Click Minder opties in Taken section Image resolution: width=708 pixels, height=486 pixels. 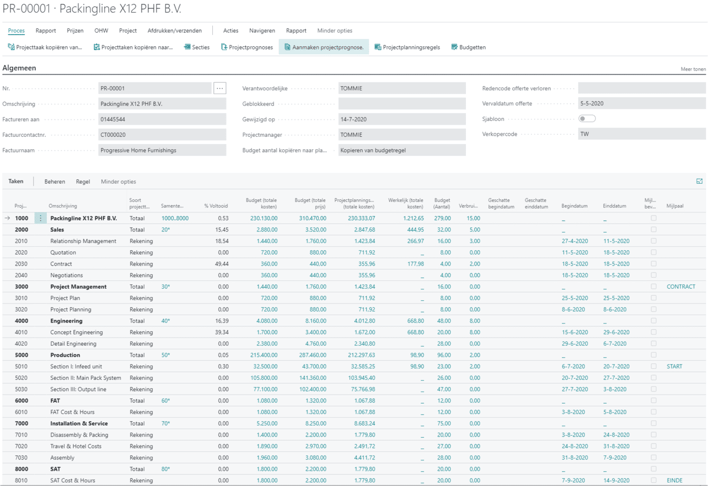118,182
